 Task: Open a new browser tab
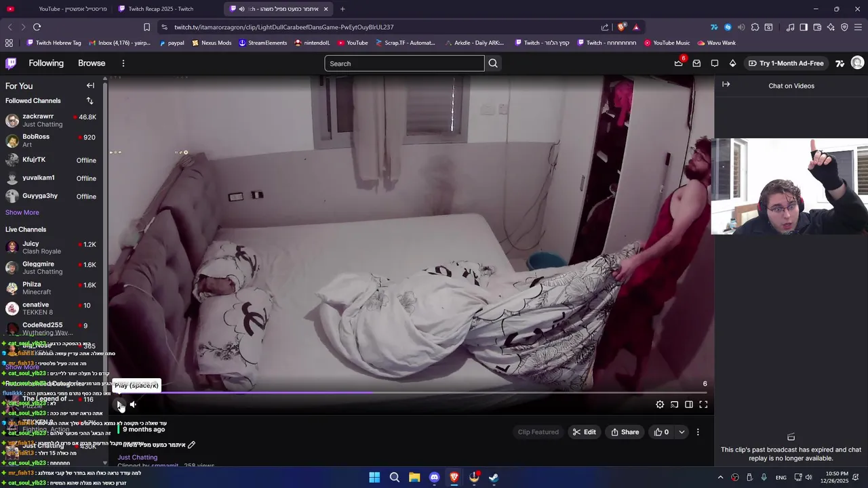(x=342, y=9)
